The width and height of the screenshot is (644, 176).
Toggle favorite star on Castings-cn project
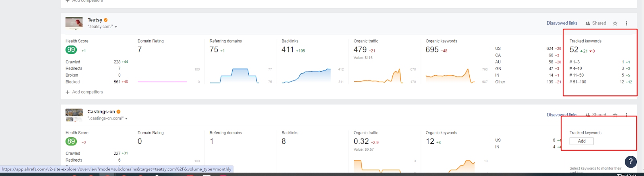pos(615,115)
